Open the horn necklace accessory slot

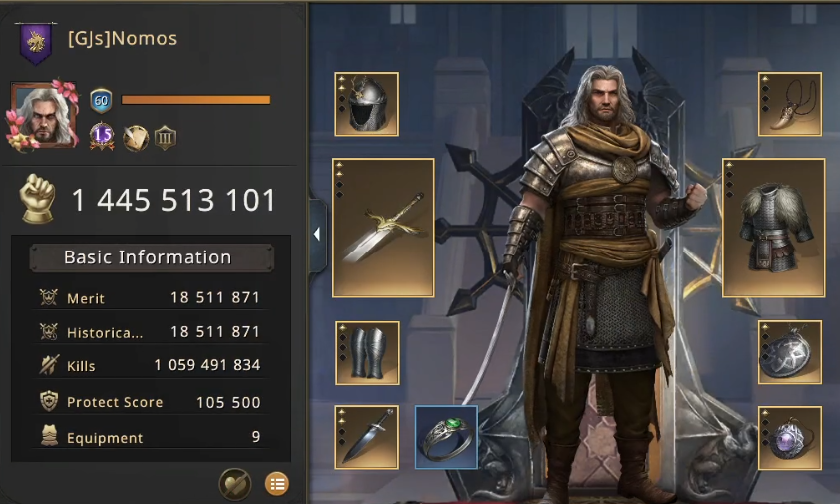[x=790, y=104]
